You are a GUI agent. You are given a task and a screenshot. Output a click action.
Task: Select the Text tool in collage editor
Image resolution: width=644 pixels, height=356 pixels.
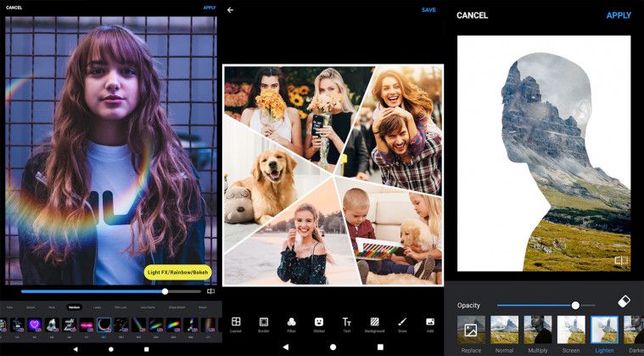coord(347,325)
